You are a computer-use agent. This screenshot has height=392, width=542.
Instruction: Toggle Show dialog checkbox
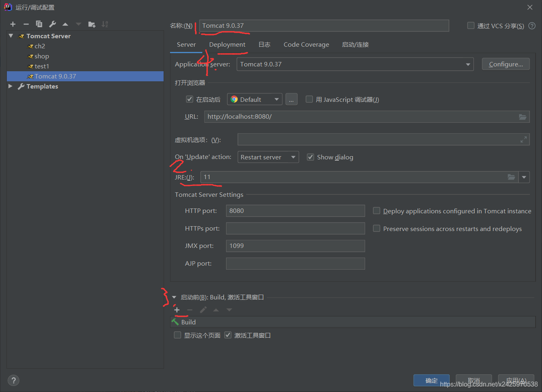coord(310,157)
